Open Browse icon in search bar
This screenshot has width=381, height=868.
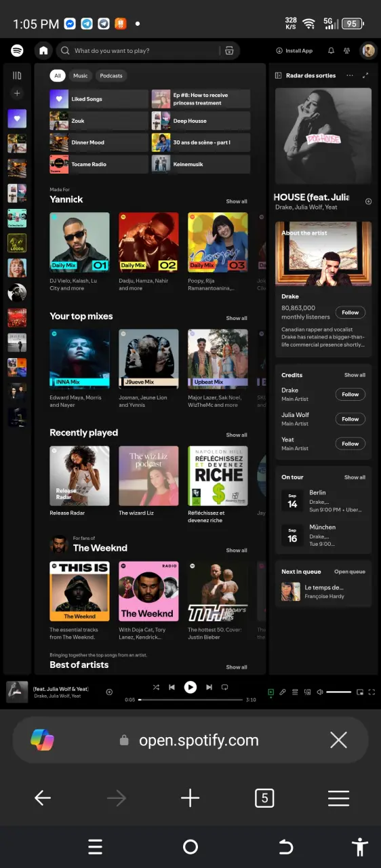pos(229,51)
